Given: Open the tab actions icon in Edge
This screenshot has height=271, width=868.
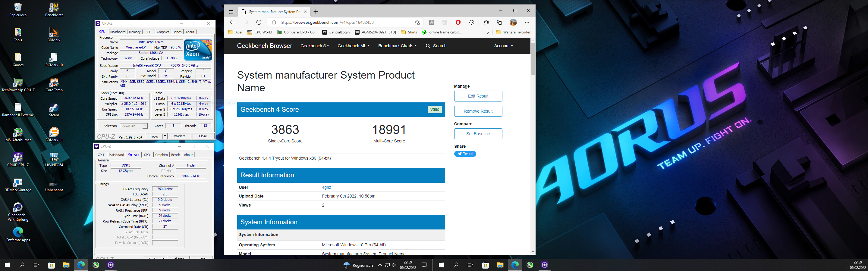Looking at the screenshot, I should (231, 12).
